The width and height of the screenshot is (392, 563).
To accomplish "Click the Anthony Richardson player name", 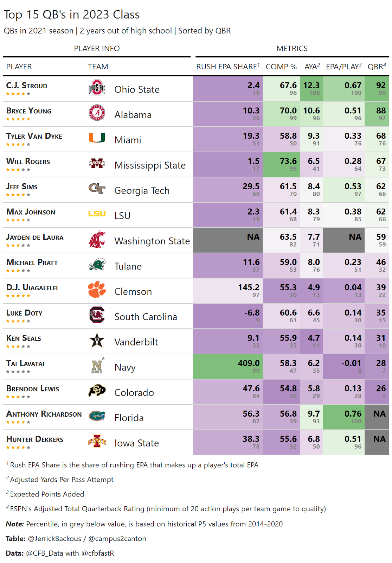I will (44, 414).
